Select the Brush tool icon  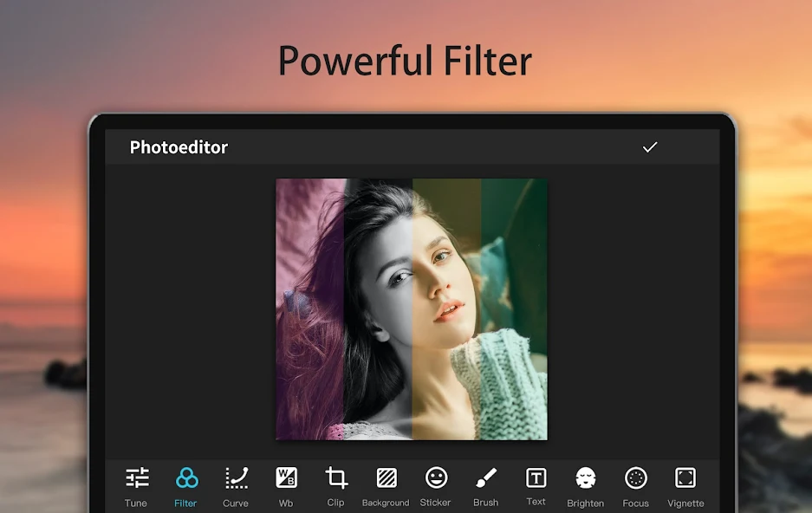click(x=485, y=477)
